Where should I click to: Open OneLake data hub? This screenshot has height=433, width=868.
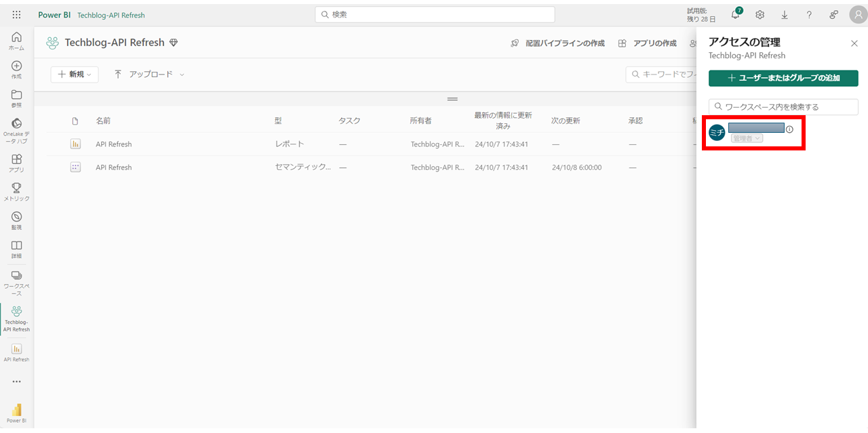pyautogui.click(x=16, y=129)
